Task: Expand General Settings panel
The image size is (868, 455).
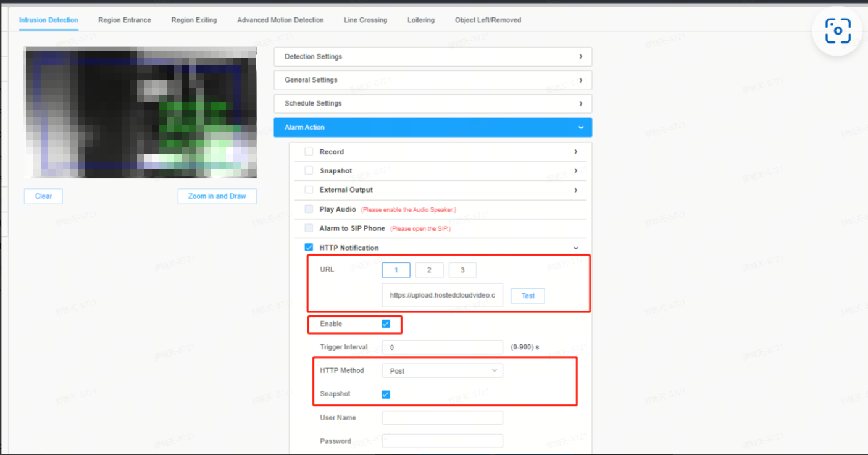Action: [433, 80]
